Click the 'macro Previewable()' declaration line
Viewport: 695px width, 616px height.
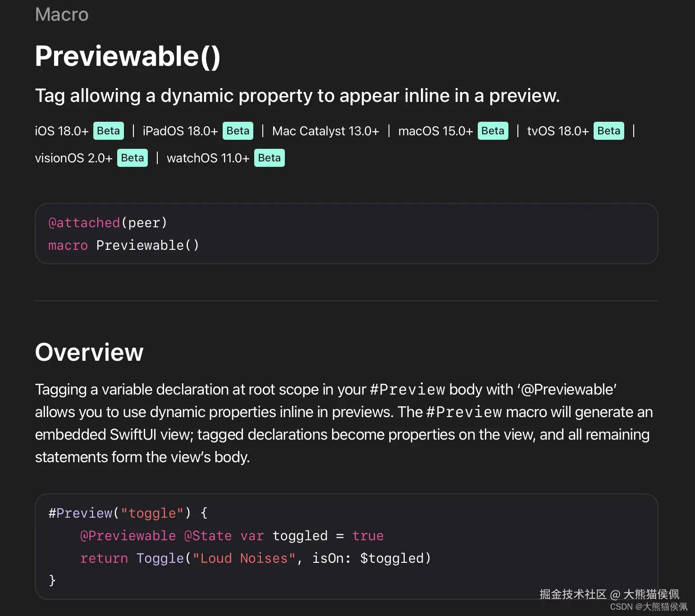pyautogui.click(x=123, y=245)
